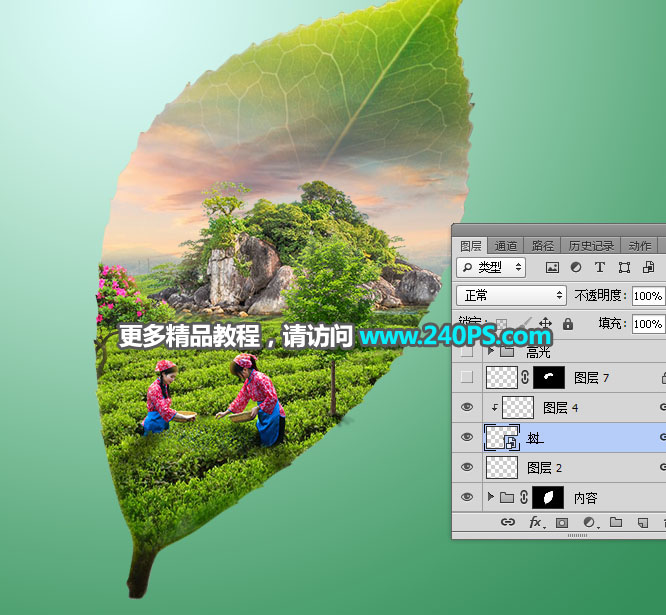The image size is (666, 615).
Task: Select the 树 layer thumbnail
Action: click(502, 437)
